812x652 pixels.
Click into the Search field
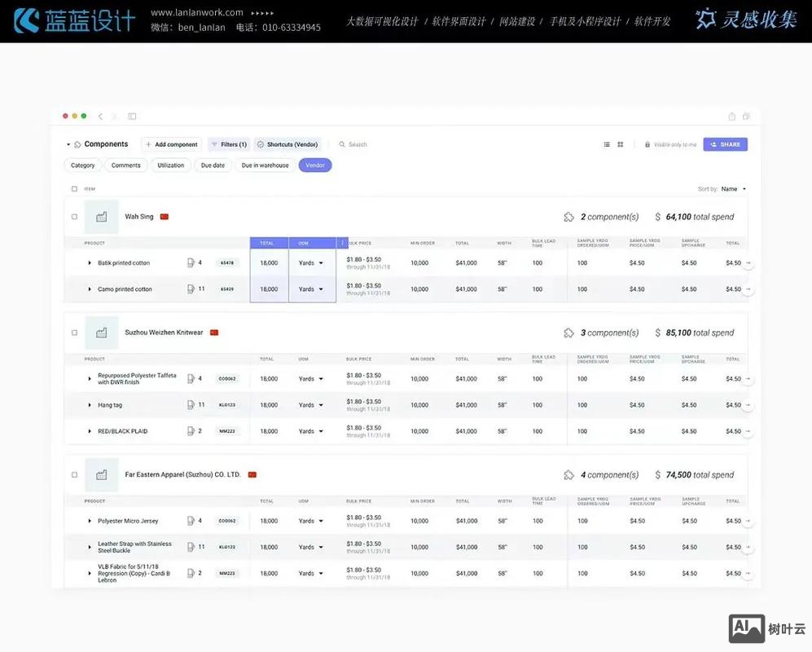358,144
